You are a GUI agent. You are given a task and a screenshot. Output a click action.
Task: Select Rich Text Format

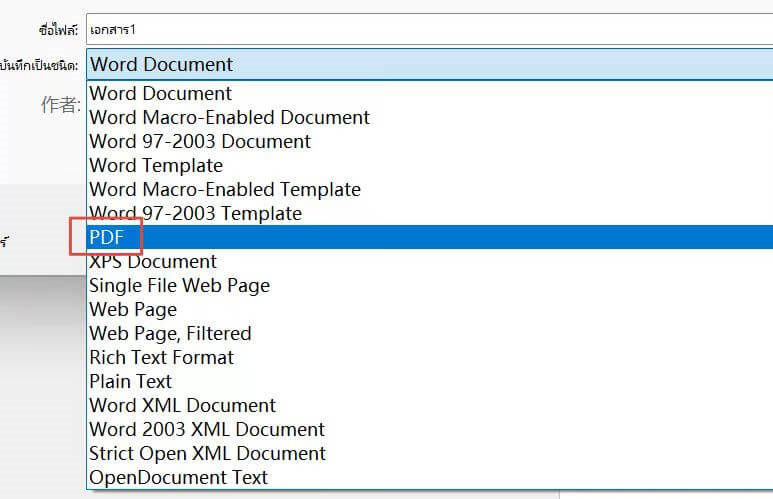(429, 357)
